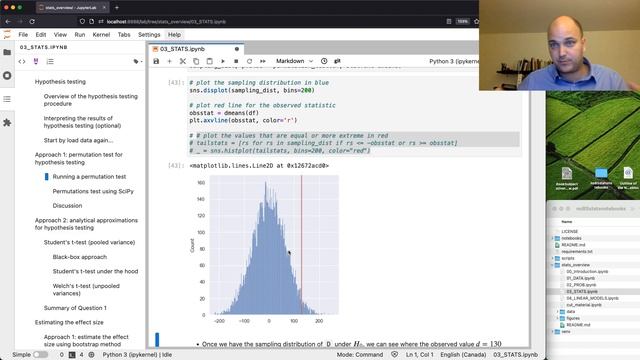The height and width of the screenshot is (360, 640).
Task: Cut the cell with the scissors icon
Action: (183, 61)
